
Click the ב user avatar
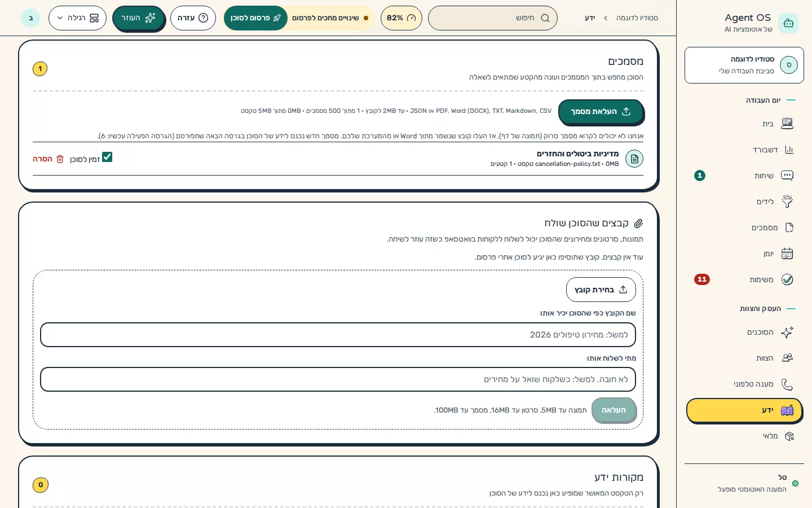[x=30, y=18]
